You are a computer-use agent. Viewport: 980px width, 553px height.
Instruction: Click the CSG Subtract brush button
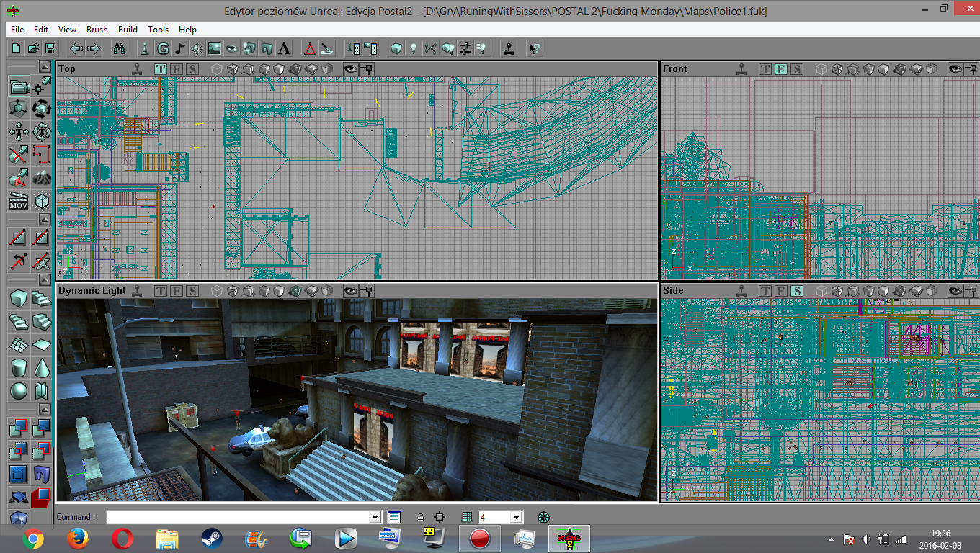(42, 428)
